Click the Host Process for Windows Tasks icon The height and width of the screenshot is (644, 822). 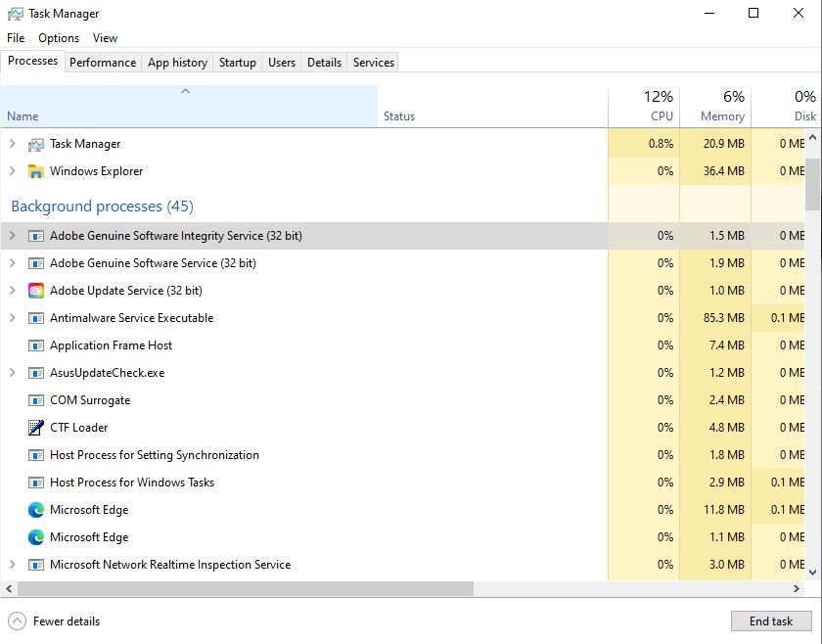[x=36, y=483]
